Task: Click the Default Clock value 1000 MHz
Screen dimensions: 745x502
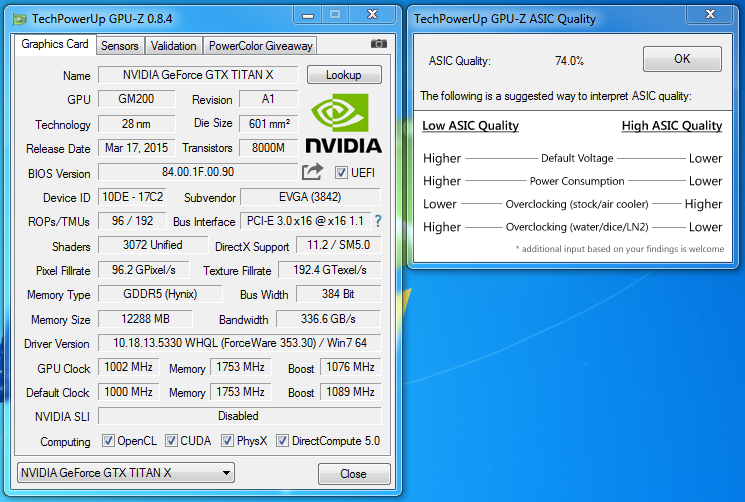Action: tap(129, 392)
